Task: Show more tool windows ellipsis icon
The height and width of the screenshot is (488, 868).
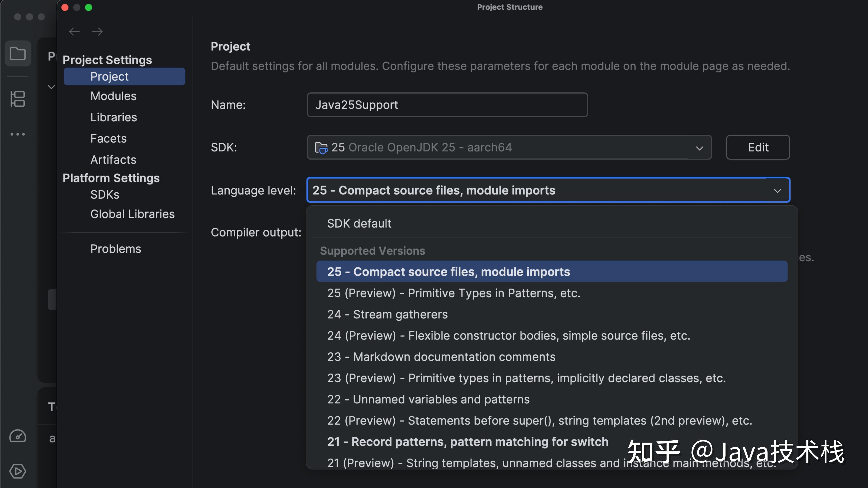Action: click(x=18, y=134)
